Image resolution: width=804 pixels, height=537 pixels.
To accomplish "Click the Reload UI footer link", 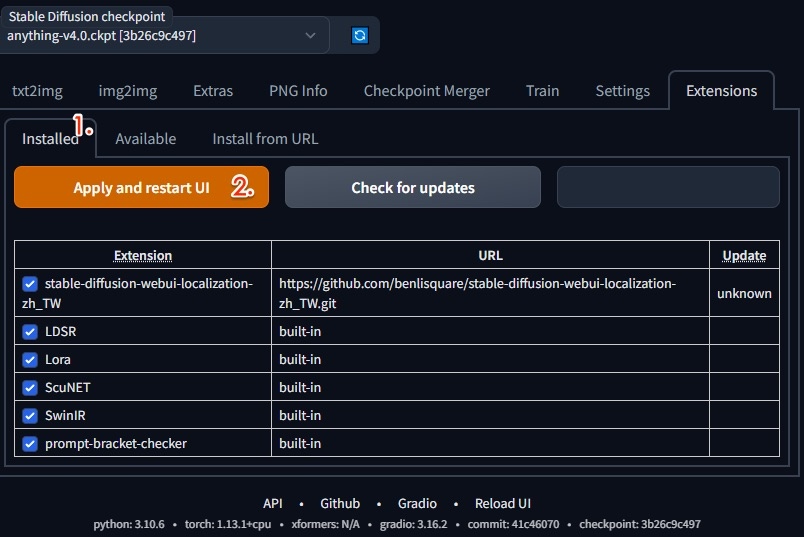I will tap(502, 503).
